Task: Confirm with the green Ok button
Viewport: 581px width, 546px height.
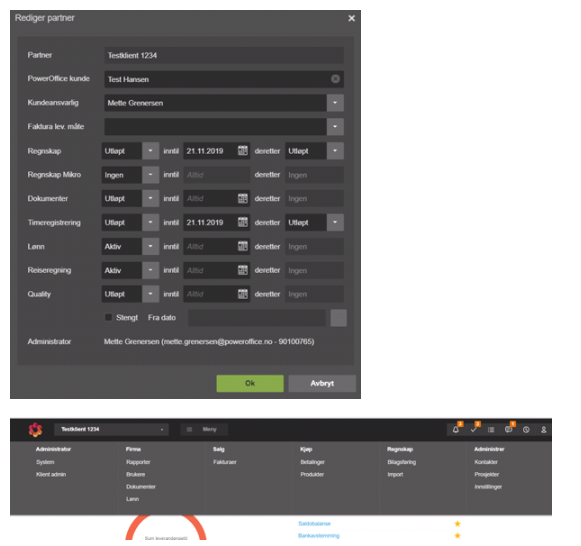Action: pyautogui.click(x=250, y=383)
